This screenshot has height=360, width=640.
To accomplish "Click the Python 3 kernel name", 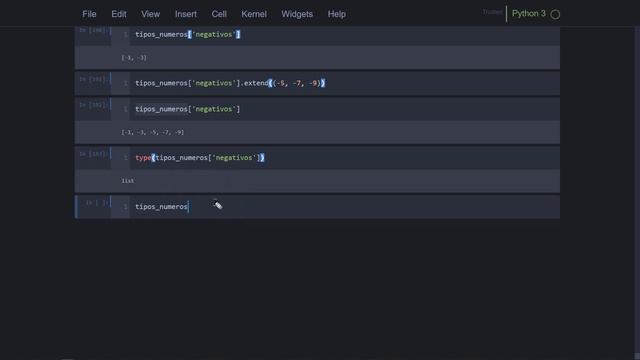I will (x=529, y=13).
